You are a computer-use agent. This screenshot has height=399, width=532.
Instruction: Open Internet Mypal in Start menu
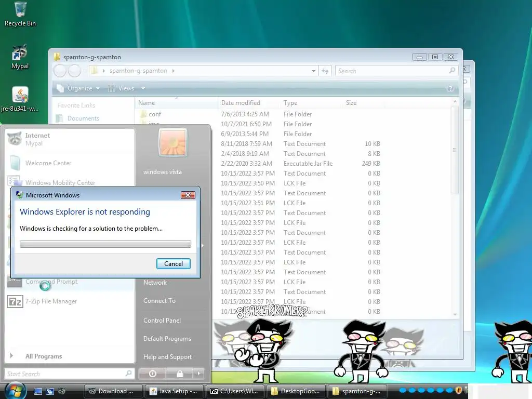[x=70, y=139]
